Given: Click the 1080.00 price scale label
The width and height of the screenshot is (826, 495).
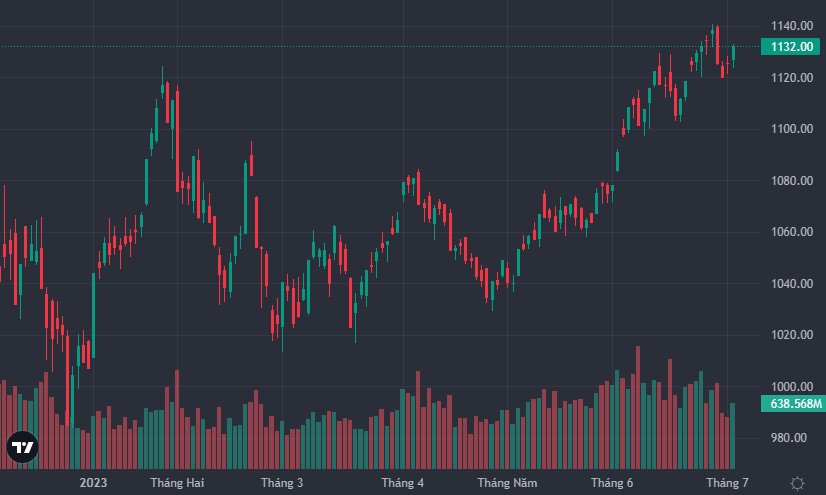Looking at the screenshot, I should [790, 181].
